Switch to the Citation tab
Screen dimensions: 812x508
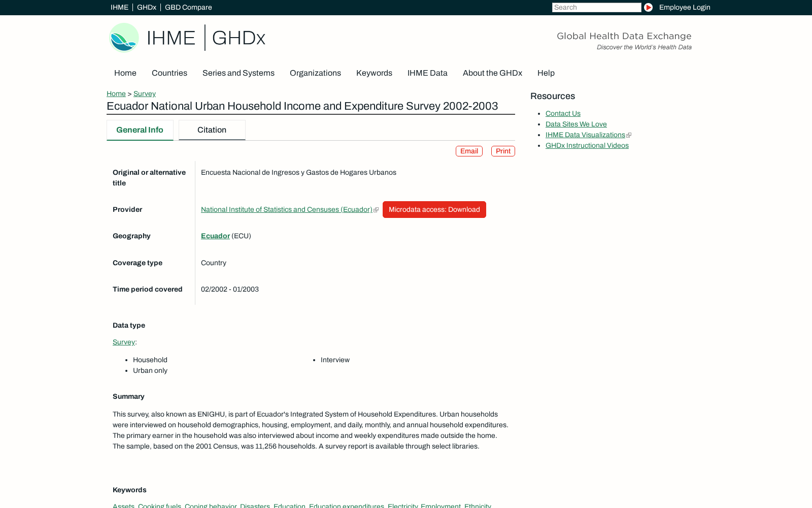pyautogui.click(x=212, y=130)
